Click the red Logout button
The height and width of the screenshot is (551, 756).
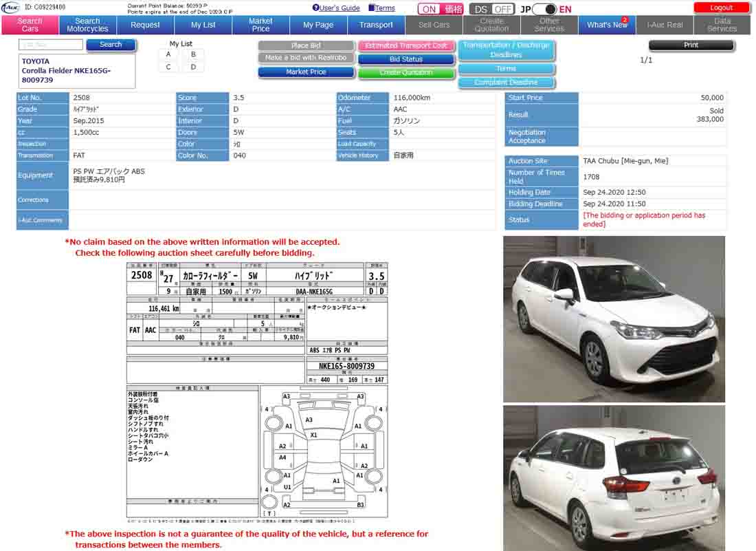coord(721,8)
